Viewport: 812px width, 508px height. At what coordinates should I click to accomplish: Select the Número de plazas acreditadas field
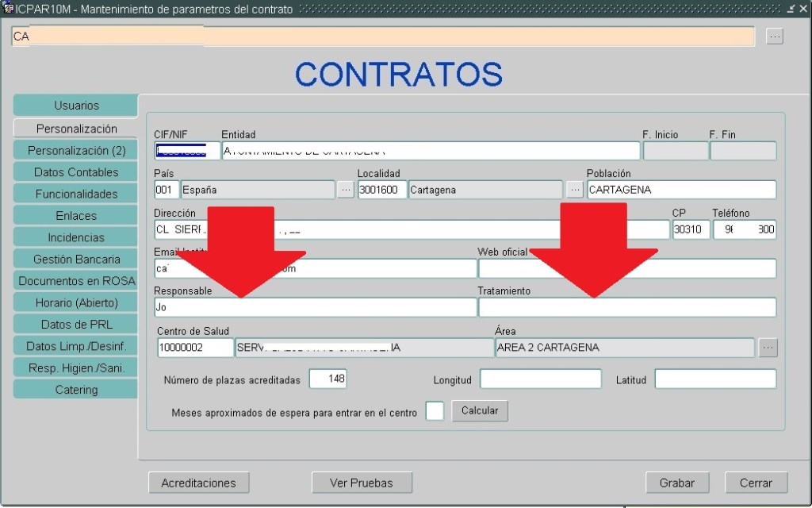pyautogui.click(x=327, y=379)
